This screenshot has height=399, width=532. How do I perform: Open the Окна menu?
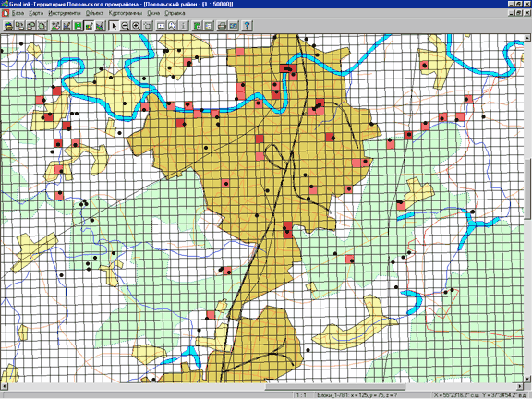[153, 13]
